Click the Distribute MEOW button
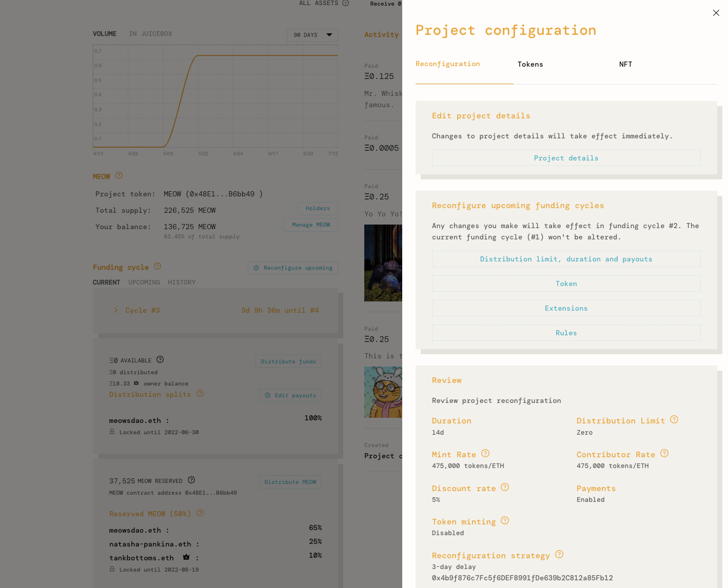Viewport: 728px width, 588px height. click(x=290, y=482)
